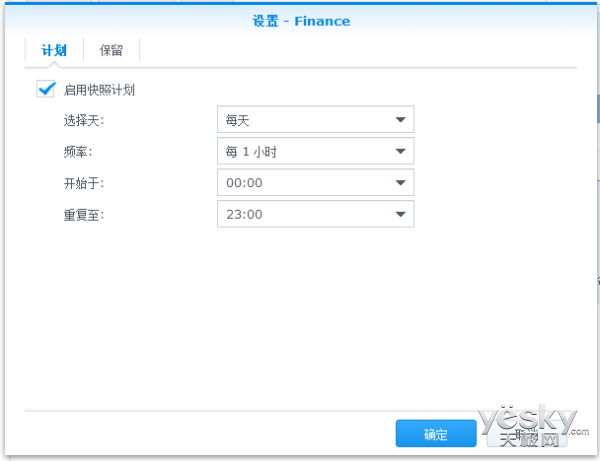Click the arrow icon of 重复至 dropdown
This screenshot has height=461, width=600.
(x=400, y=213)
